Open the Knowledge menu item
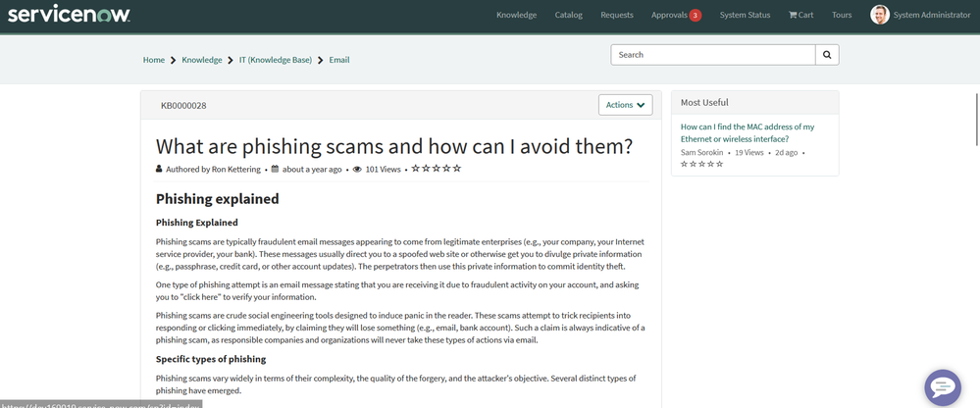 tap(516, 15)
